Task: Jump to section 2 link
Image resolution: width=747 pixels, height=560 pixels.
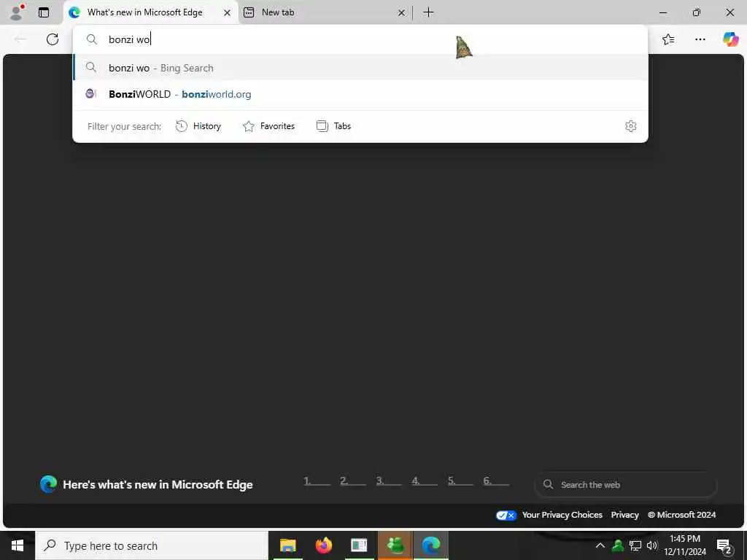Action: pos(353,481)
